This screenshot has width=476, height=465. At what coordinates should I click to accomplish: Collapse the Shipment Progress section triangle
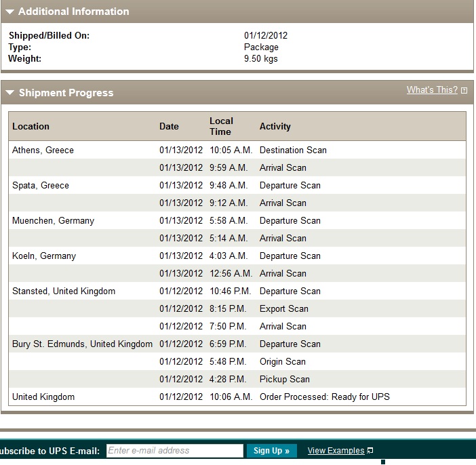click(x=9, y=93)
